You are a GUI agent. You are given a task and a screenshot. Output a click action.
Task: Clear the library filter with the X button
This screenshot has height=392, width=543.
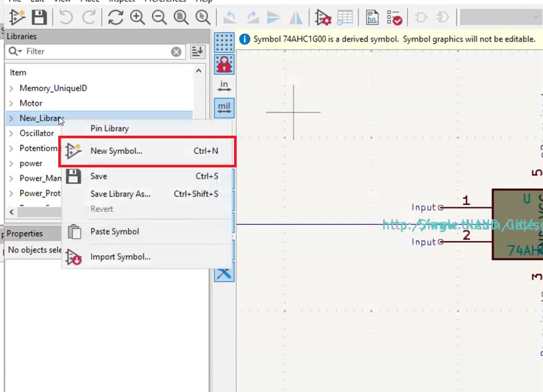[176, 51]
